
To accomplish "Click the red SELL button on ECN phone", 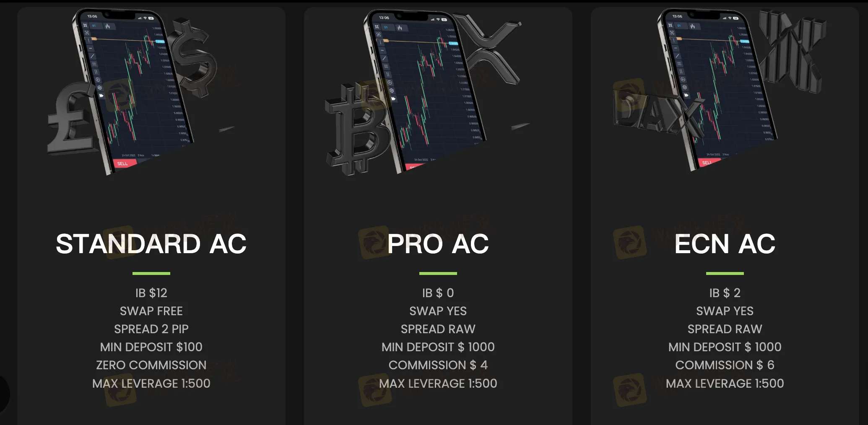I will click(708, 163).
